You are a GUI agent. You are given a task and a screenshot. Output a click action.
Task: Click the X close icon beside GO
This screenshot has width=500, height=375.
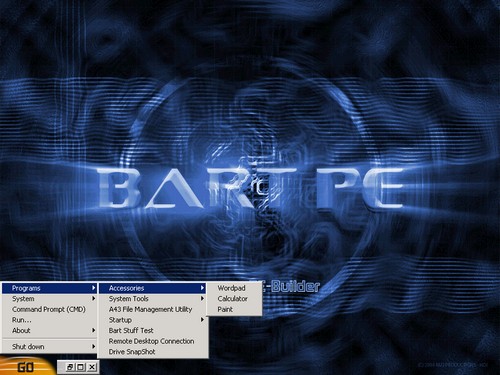tap(92, 367)
